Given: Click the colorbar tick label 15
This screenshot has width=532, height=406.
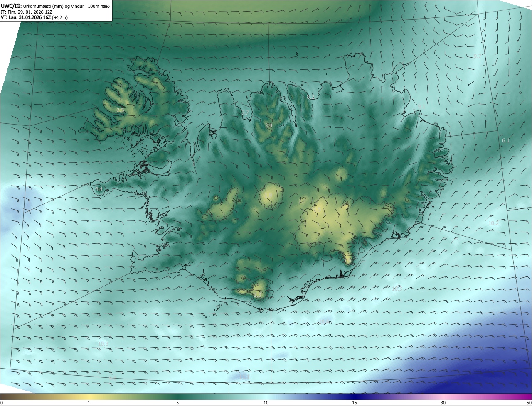Looking at the screenshot, I should point(355,403).
